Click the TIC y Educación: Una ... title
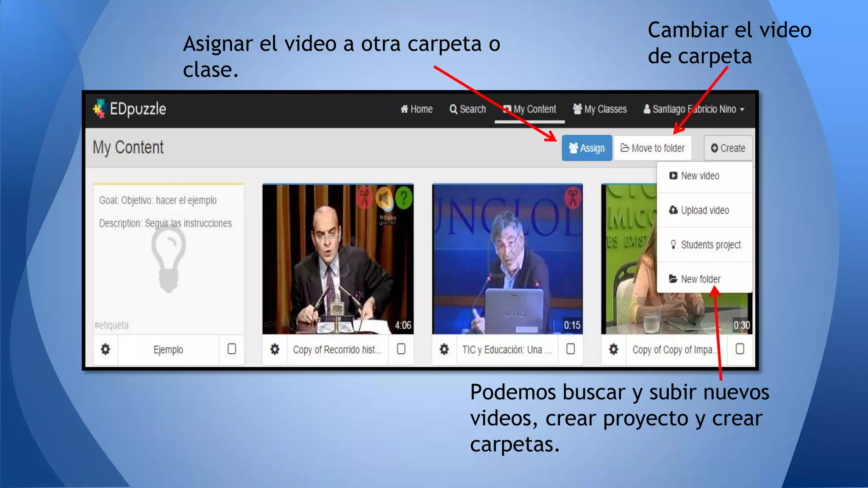 (507, 350)
